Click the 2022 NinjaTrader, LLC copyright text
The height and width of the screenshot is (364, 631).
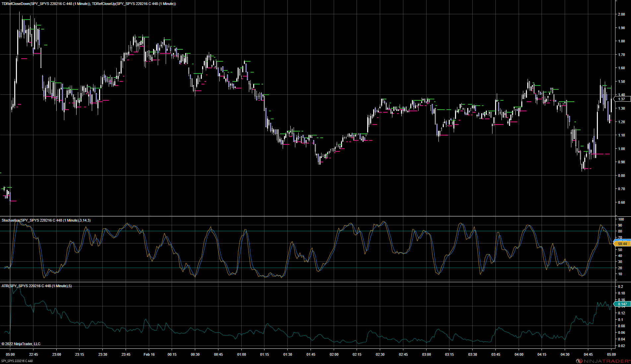[21, 344]
